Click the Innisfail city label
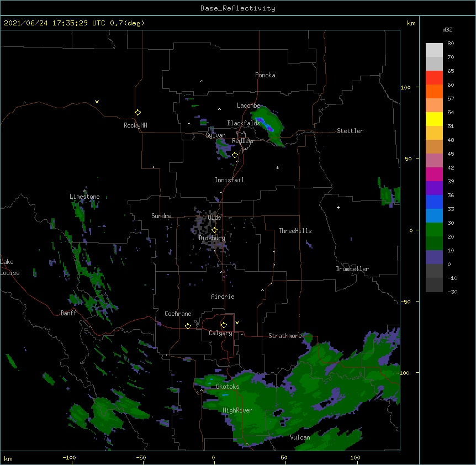The image size is (476, 465). (229, 180)
